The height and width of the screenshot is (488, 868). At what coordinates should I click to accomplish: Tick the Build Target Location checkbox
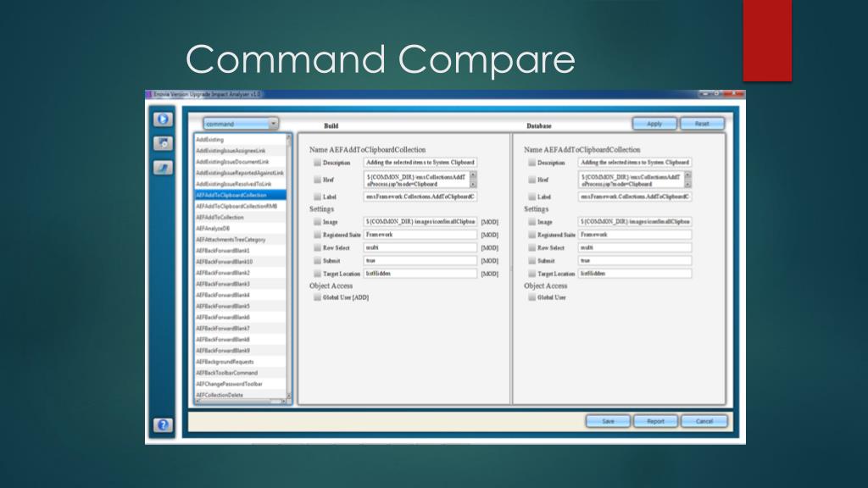click(x=317, y=274)
